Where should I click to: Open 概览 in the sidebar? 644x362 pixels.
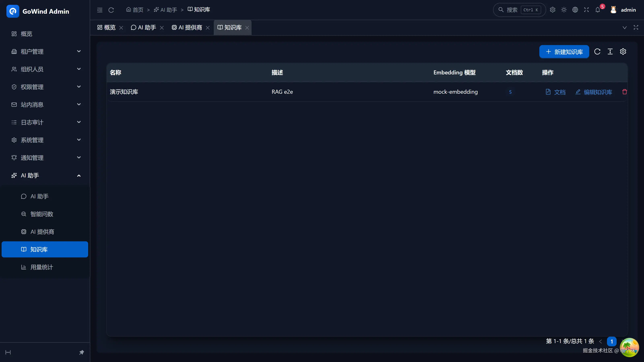tap(45, 34)
